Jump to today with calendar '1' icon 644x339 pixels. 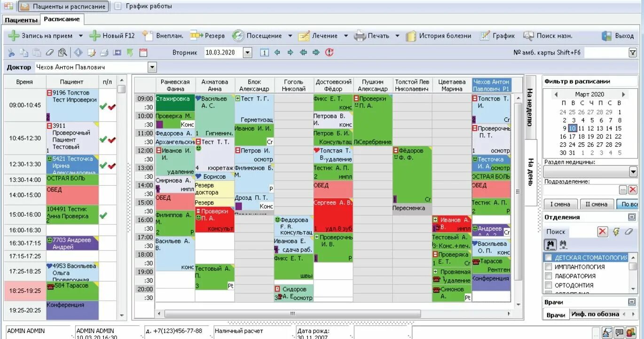(264, 53)
